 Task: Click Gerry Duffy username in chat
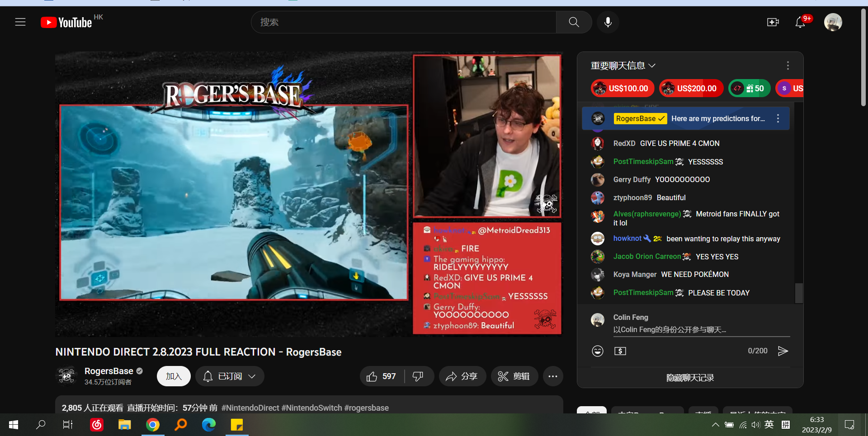[632, 179]
